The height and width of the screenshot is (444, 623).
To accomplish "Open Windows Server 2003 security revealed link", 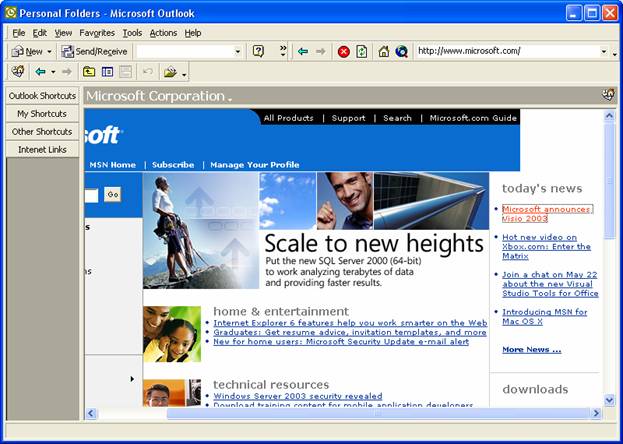I will 298,396.
